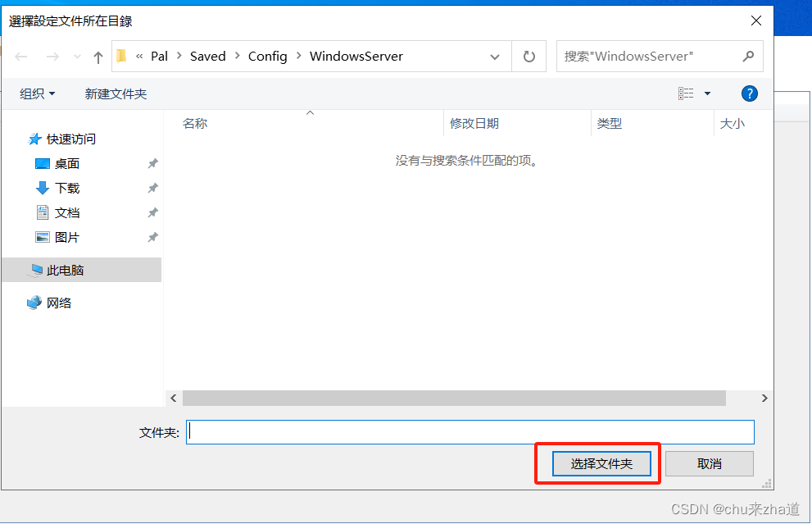Image resolution: width=812 pixels, height=524 pixels.
Task: Open recent locations dropdown arrow
Action: click(x=77, y=57)
